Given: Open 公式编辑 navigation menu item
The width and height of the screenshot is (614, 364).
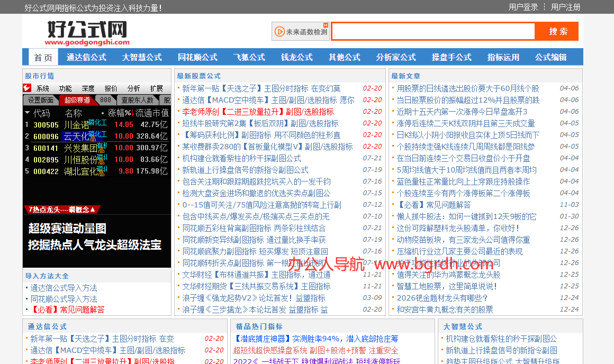Looking at the screenshot, I should tap(551, 57).
